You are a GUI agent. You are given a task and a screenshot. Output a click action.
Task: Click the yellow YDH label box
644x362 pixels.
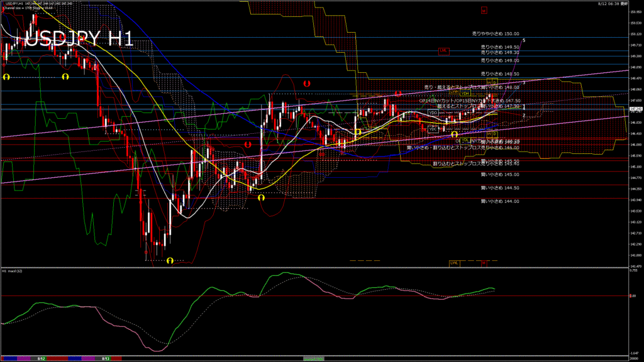click(x=466, y=93)
